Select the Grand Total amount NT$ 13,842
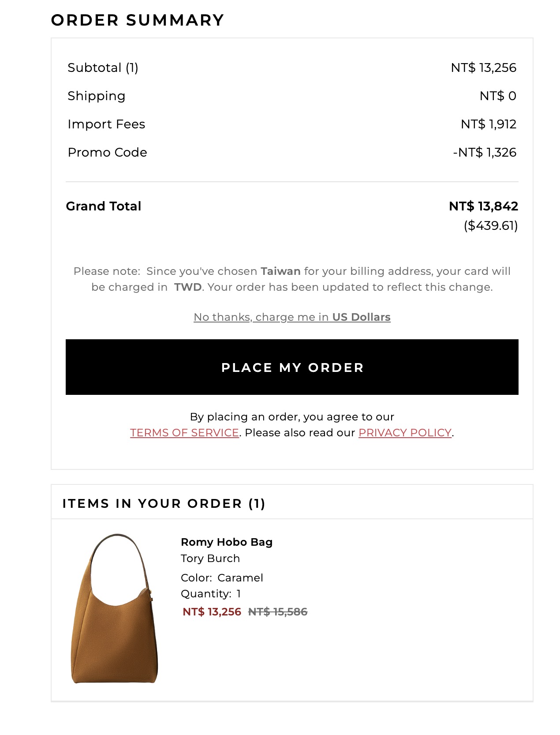This screenshot has width=560, height=735. tap(483, 206)
